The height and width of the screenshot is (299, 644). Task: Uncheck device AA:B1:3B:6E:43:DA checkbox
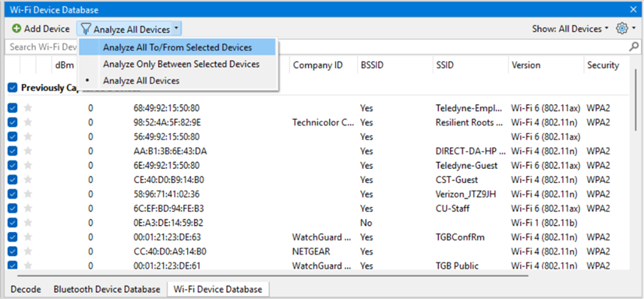(12, 151)
